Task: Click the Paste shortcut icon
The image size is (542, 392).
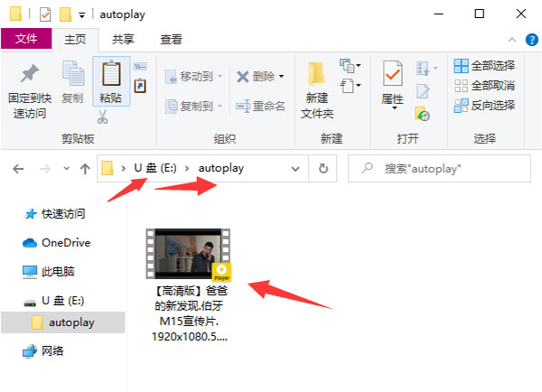Action: (x=140, y=86)
